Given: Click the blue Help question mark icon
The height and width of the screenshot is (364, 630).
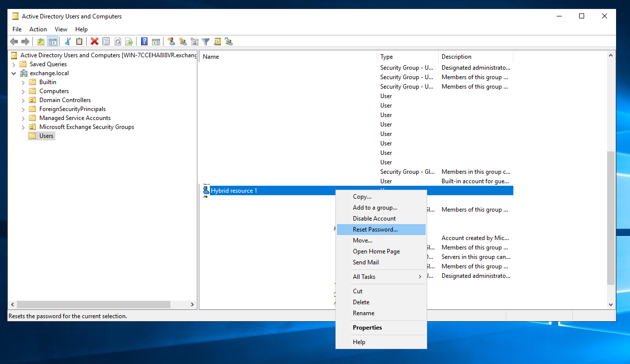Looking at the screenshot, I should coord(144,41).
